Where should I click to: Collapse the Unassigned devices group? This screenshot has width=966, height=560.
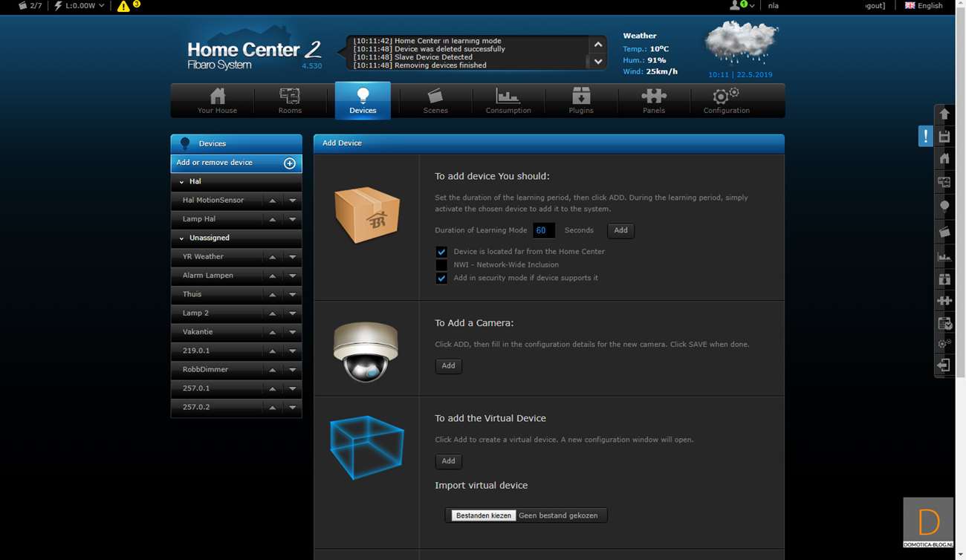[x=181, y=238]
